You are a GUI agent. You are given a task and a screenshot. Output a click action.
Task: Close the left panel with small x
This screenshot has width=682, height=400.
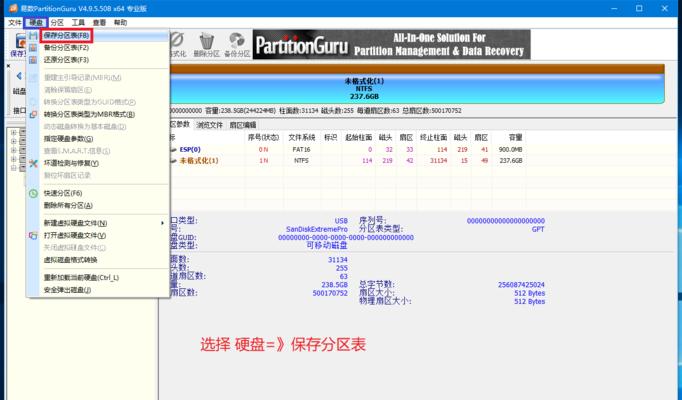pyautogui.click(x=8, y=66)
